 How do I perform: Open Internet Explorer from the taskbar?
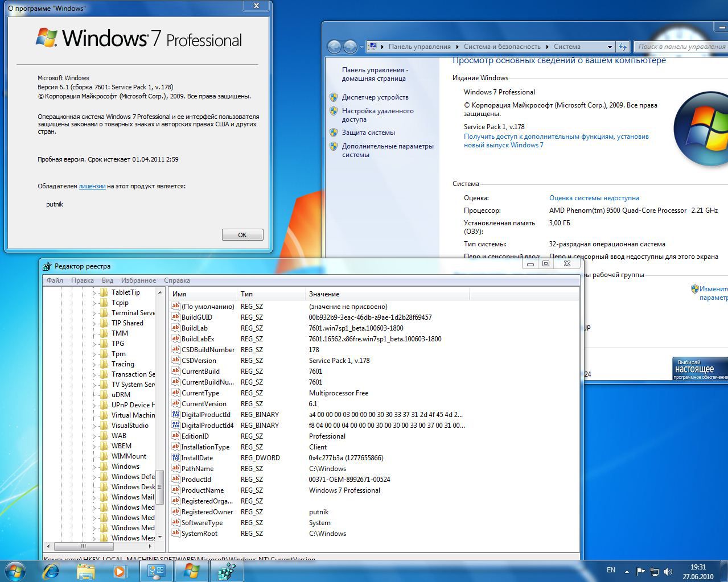click(51, 571)
